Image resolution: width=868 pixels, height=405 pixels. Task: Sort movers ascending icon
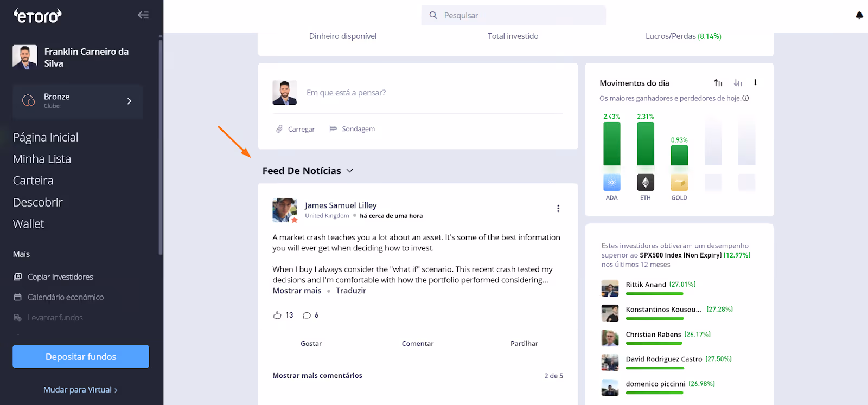pyautogui.click(x=718, y=83)
